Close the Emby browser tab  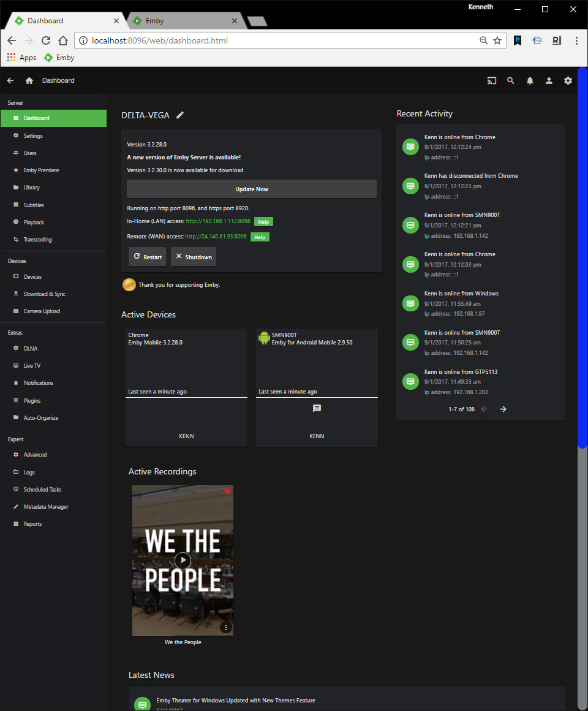[234, 21]
